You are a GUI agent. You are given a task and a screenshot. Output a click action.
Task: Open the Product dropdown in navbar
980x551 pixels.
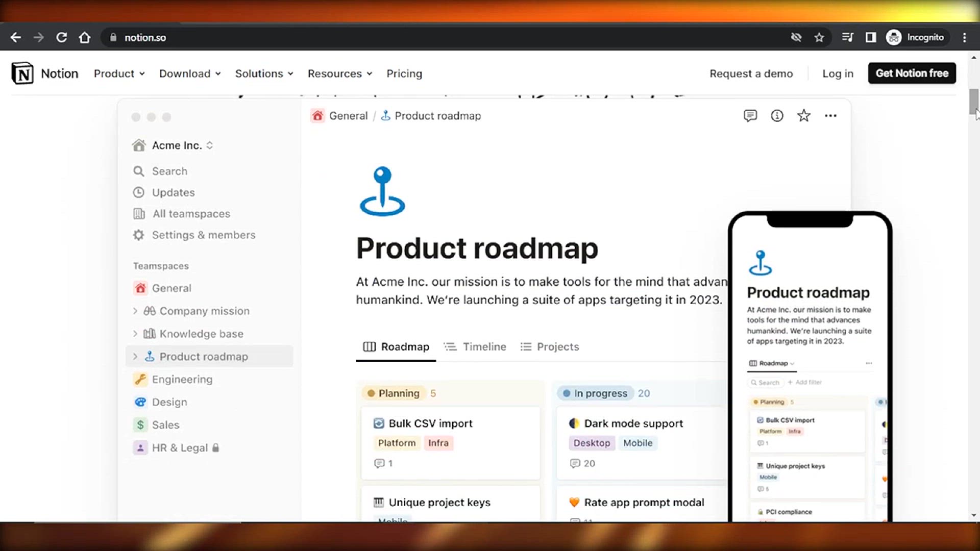point(119,73)
